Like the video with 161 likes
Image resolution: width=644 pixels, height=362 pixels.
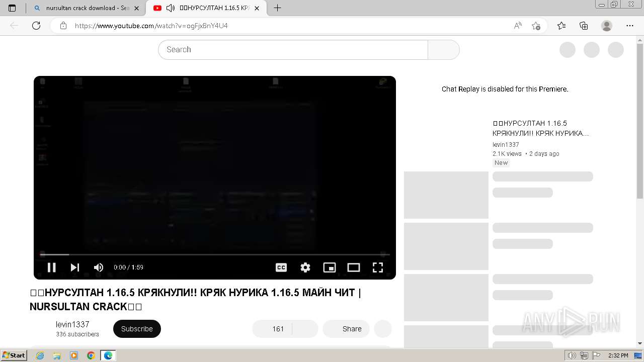272,329
